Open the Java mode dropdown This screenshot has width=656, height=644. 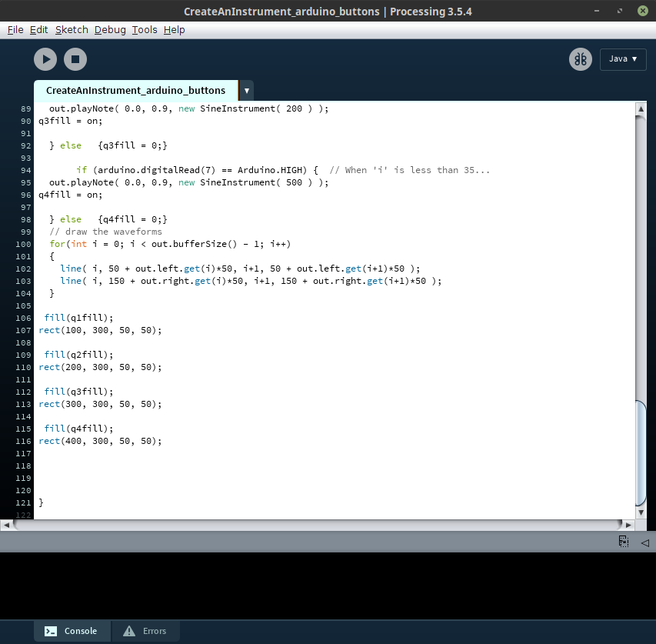(623, 59)
